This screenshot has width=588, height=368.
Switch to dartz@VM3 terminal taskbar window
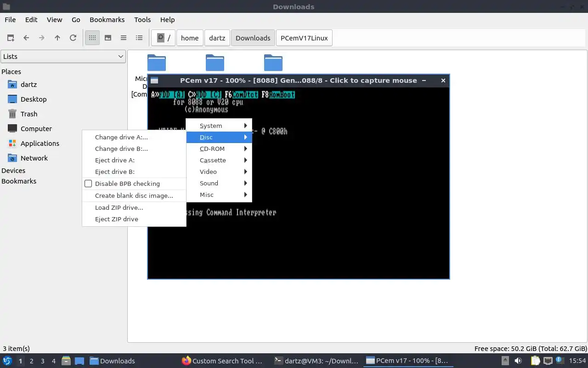(x=316, y=361)
